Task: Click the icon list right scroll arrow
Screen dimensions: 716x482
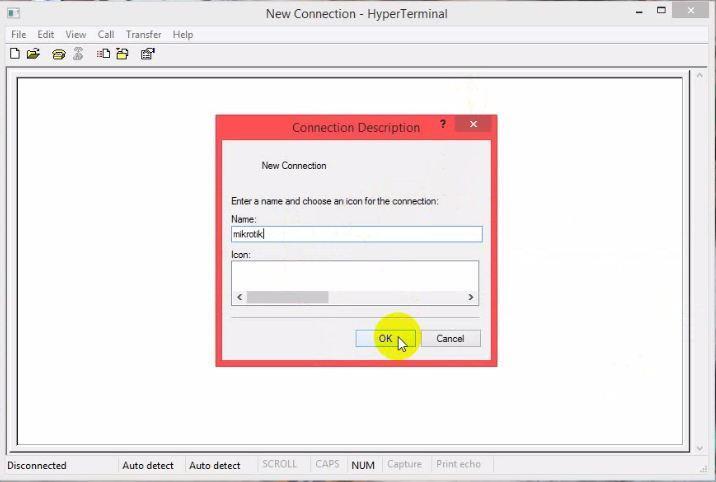Action: pyautogui.click(x=471, y=297)
